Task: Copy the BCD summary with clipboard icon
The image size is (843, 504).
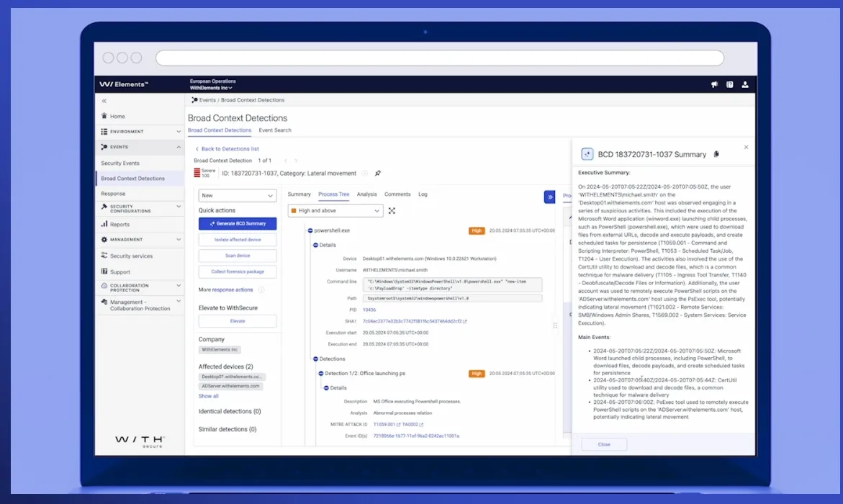Action: [x=716, y=154]
